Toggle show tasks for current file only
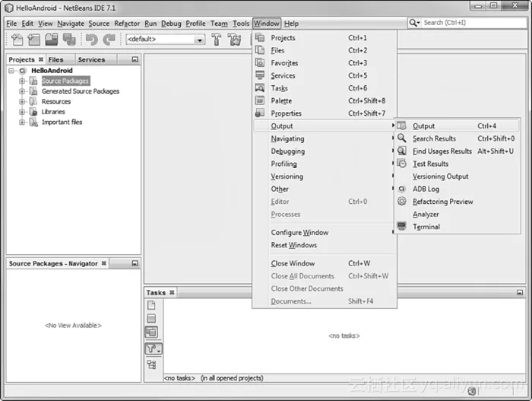The image size is (532, 401). coord(151,305)
